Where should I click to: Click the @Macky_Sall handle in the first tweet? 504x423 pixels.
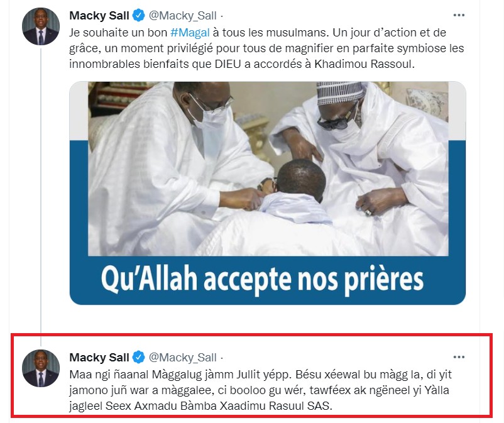click(183, 16)
